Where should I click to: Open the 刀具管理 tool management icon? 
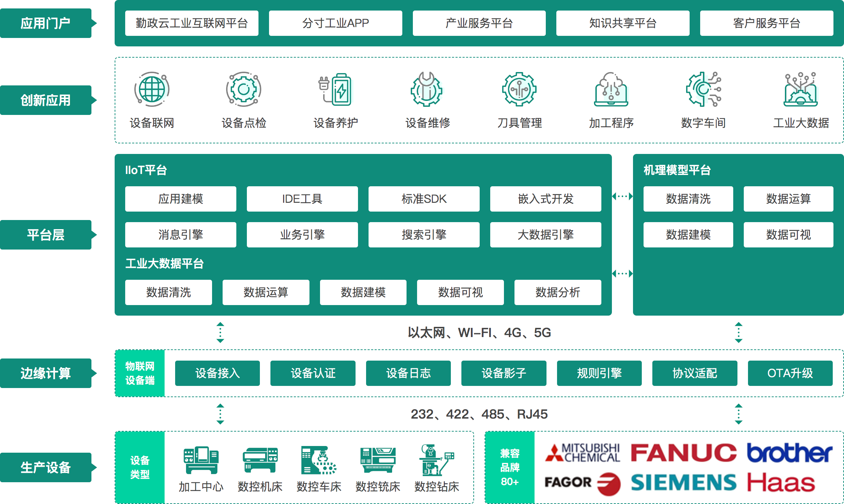pyautogui.click(x=520, y=90)
